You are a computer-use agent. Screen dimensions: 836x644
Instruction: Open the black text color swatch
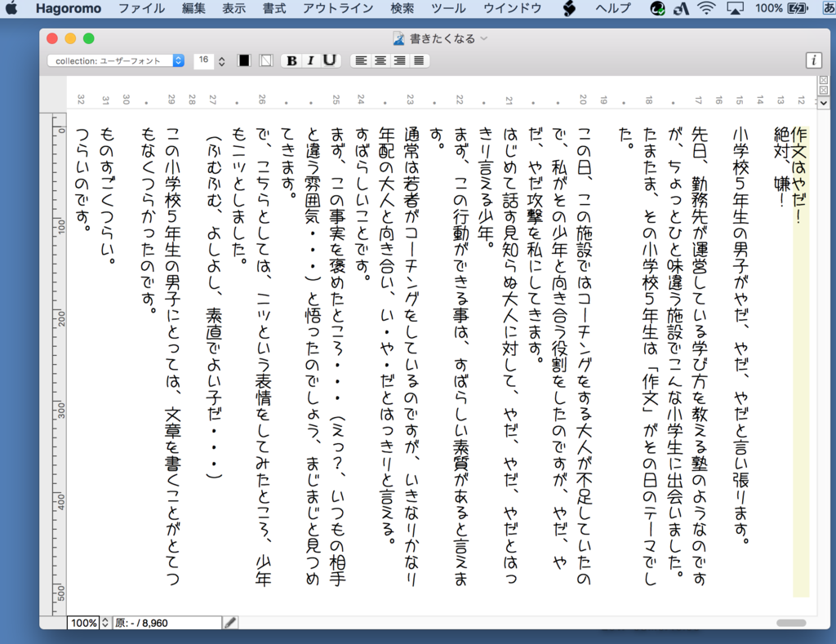click(243, 60)
